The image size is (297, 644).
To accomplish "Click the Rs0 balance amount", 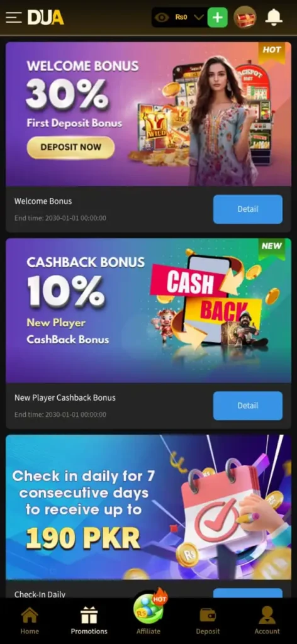I will pyautogui.click(x=181, y=17).
